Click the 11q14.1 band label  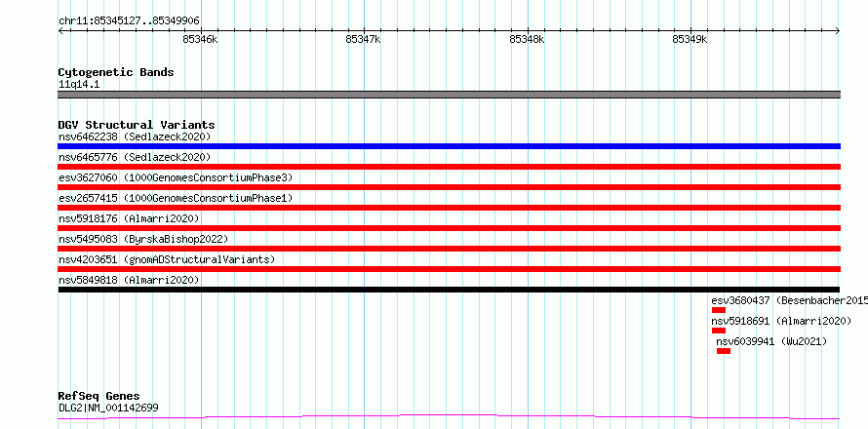click(79, 85)
